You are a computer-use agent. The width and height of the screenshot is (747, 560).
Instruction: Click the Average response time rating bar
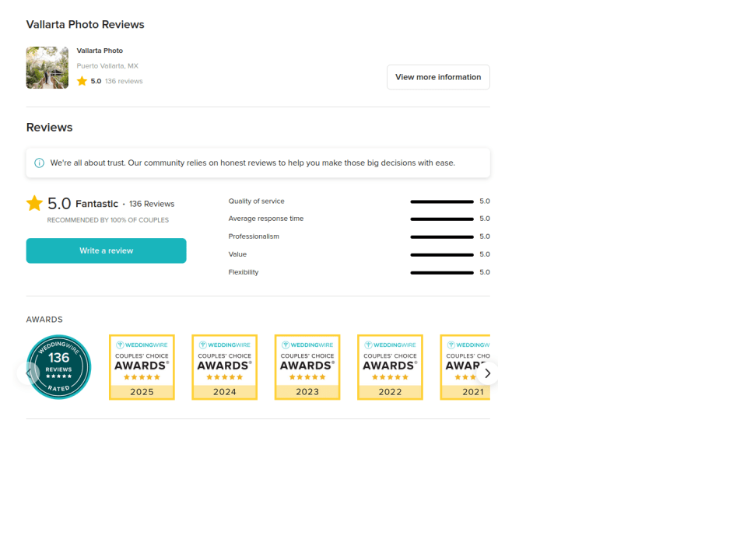pyautogui.click(x=441, y=219)
